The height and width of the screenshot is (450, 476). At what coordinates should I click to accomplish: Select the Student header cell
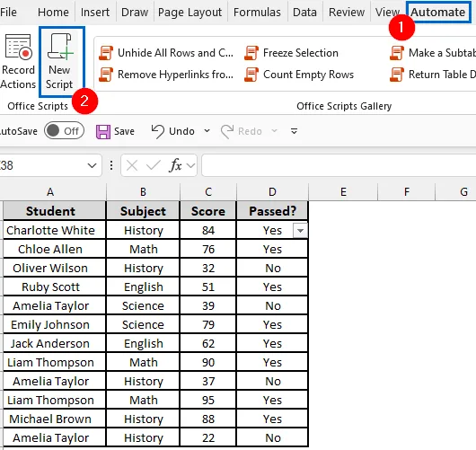tap(55, 211)
